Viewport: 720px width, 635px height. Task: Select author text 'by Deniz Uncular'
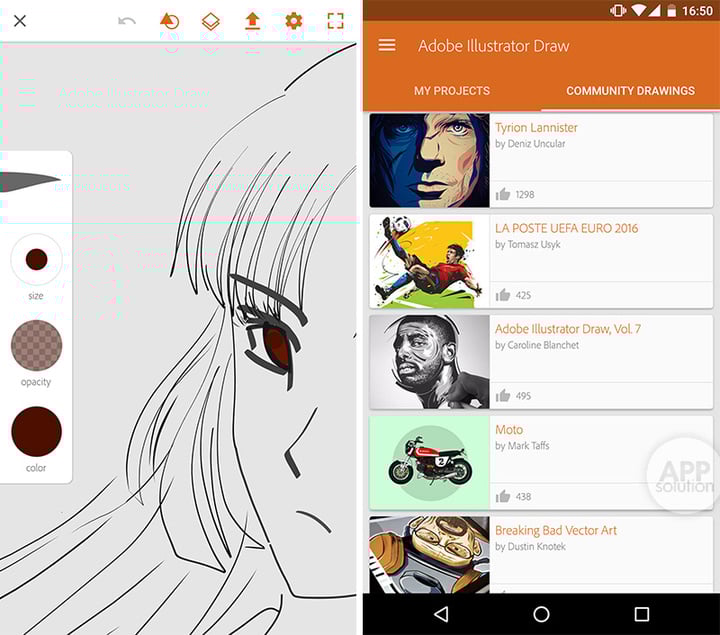(x=530, y=144)
